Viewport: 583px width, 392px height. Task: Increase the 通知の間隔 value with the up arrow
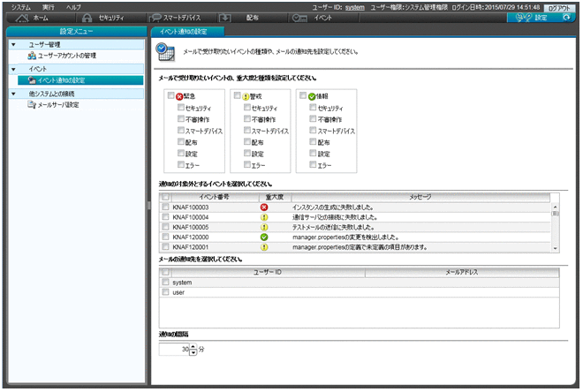pos(193,345)
